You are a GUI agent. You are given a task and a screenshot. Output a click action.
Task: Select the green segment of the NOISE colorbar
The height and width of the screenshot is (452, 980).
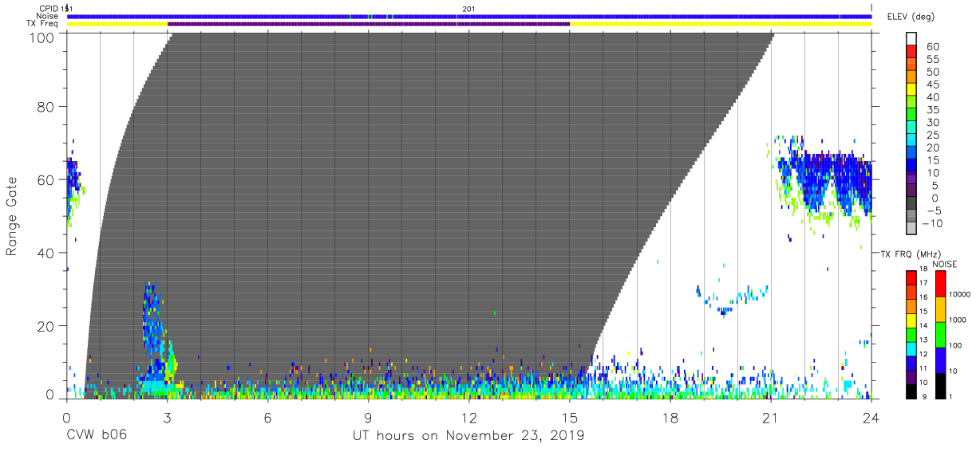point(941,334)
